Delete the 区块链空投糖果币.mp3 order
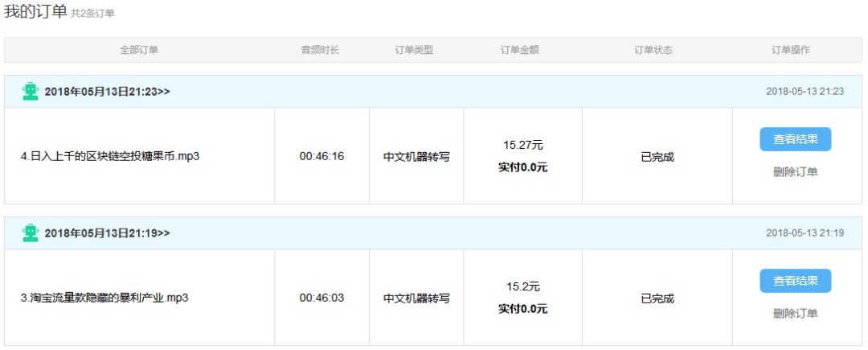Screen dimensions: 868x350 (795, 172)
